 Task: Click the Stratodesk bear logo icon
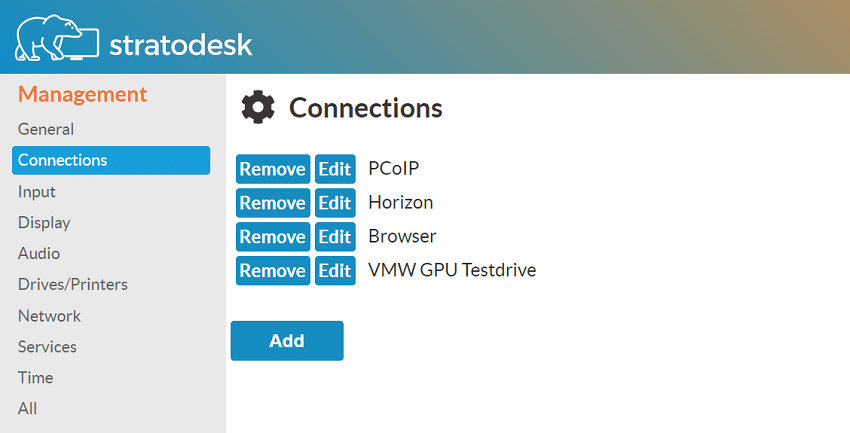pyautogui.click(x=57, y=37)
